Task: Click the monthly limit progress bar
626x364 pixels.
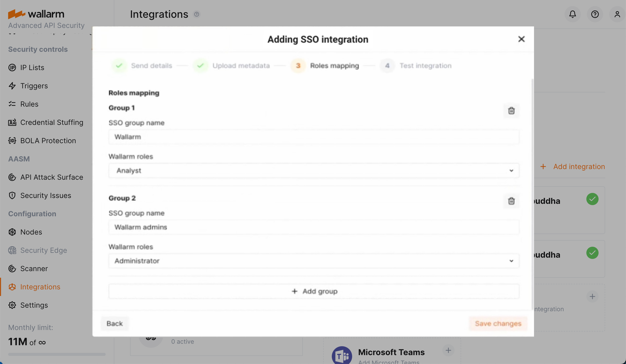Action: [x=56, y=354]
